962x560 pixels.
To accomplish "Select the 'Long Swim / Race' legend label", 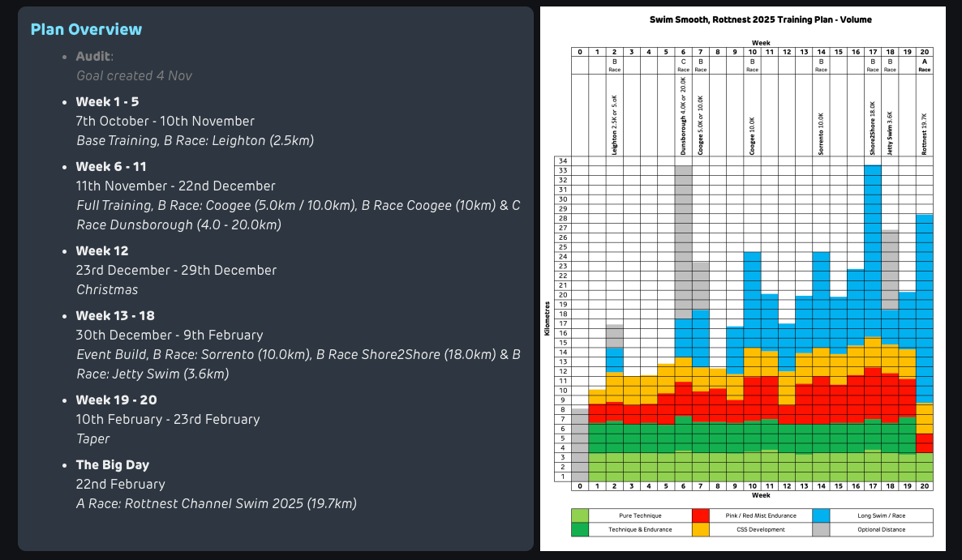I will (x=882, y=516).
